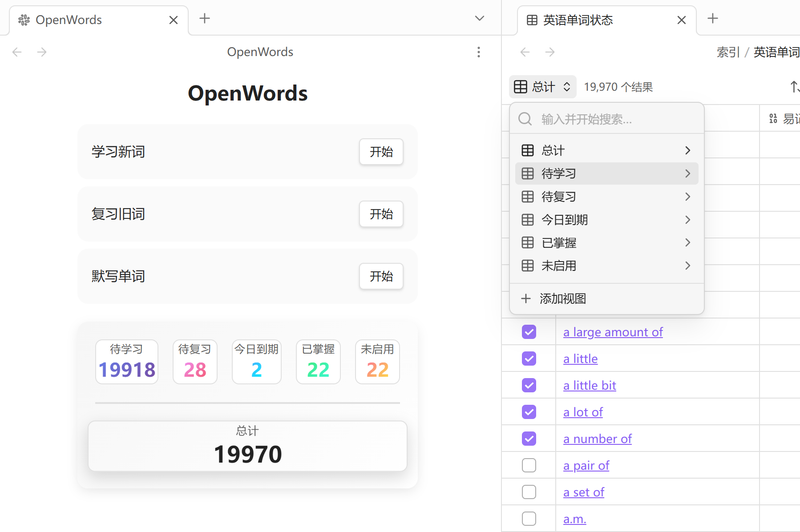Open the 'a lot of' word link

pyautogui.click(x=583, y=412)
